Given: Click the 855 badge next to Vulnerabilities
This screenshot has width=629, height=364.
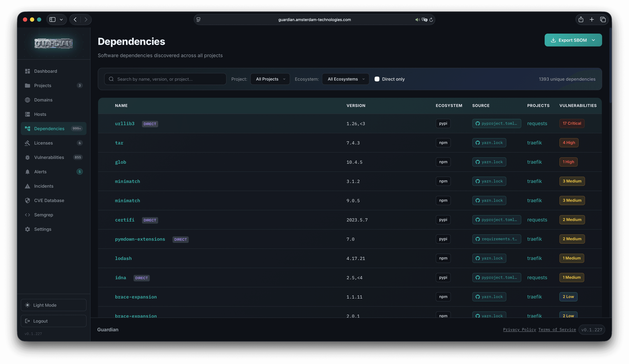Looking at the screenshot, I should click(78, 157).
